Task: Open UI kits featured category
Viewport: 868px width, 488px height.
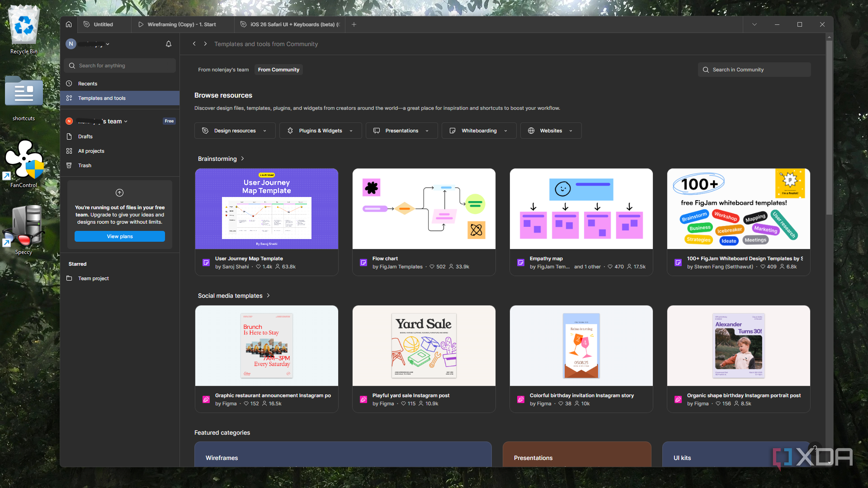Action: point(736,455)
